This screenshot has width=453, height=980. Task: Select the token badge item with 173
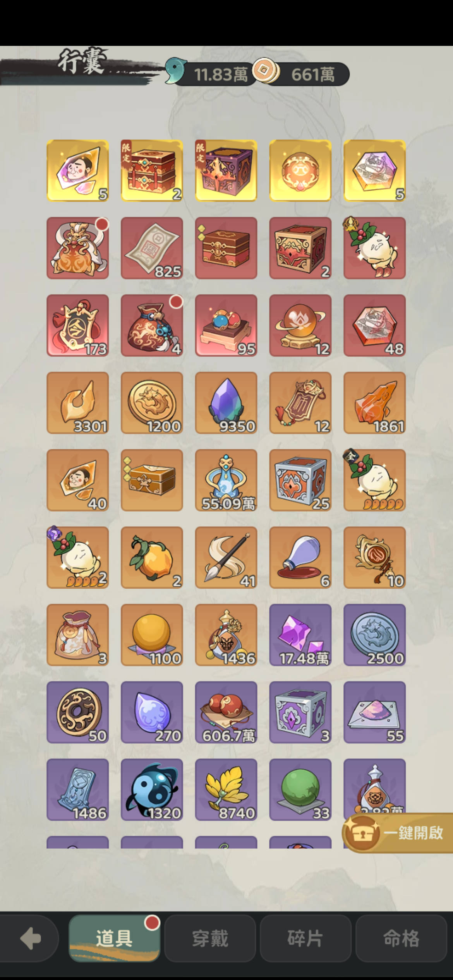coord(77,325)
